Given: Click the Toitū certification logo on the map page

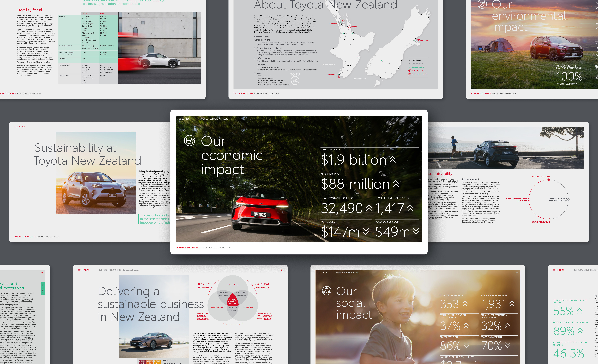Looking at the screenshot, I should click(x=295, y=79).
